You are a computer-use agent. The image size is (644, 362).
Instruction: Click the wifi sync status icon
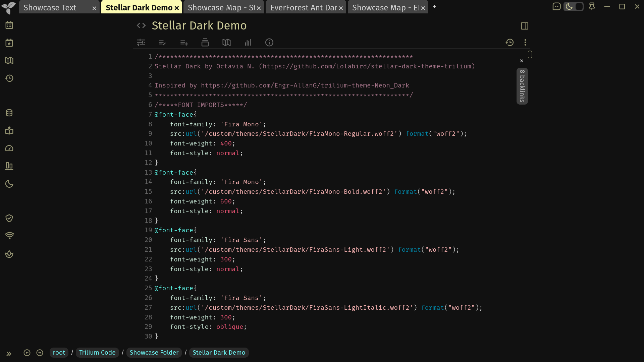[x=9, y=236]
